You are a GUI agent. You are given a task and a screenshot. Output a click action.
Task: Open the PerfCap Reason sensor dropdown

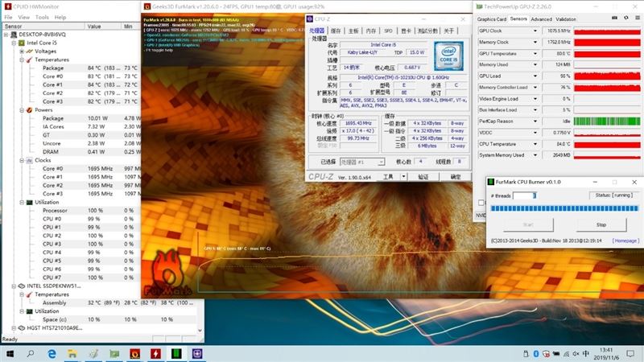click(x=535, y=121)
